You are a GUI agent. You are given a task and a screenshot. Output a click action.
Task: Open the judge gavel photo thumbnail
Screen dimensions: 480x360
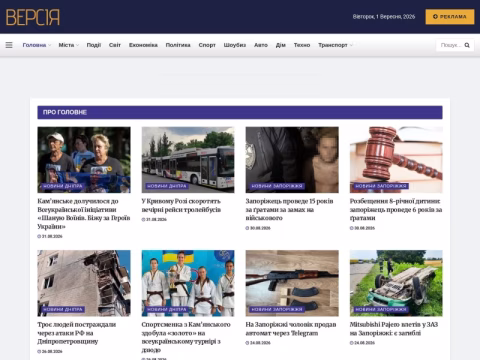click(x=396, y=160)
